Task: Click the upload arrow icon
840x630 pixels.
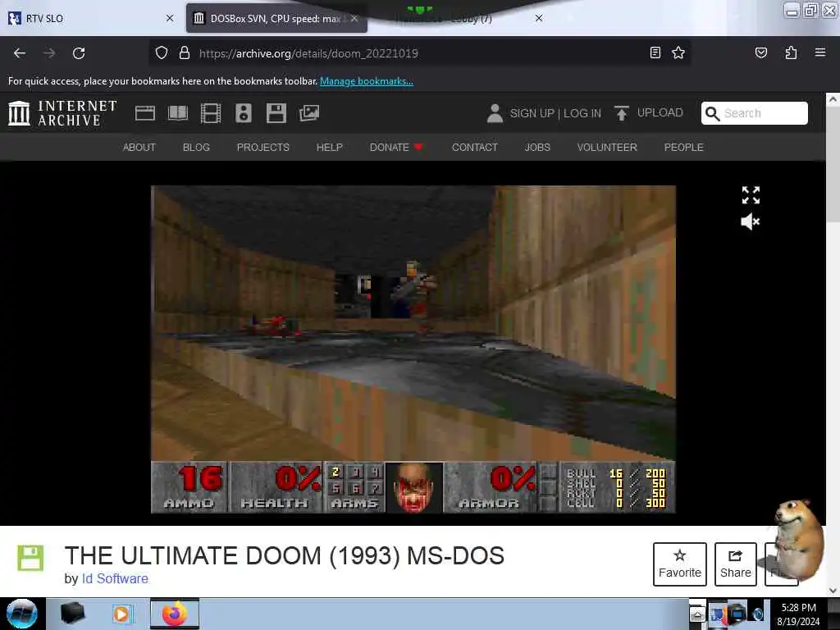Action: [x=622, y=113]
